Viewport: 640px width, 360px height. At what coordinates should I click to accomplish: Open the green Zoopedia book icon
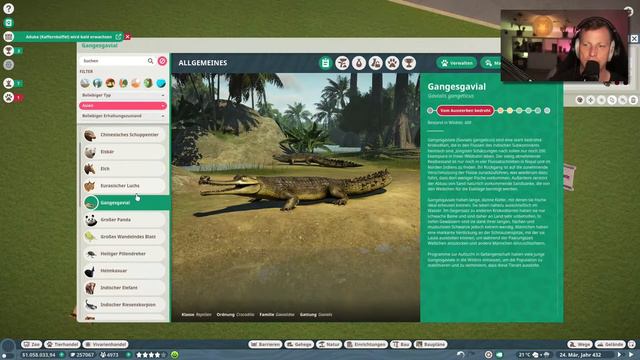[x=9, y=22]
